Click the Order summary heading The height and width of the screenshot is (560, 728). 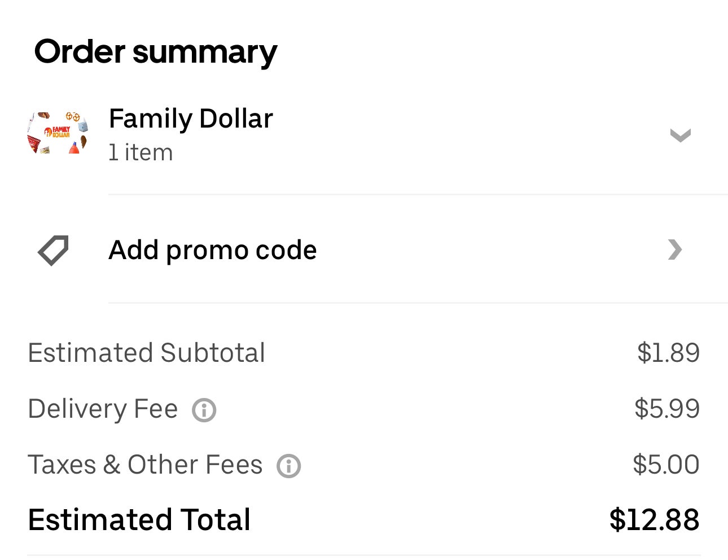coord(155,52)
